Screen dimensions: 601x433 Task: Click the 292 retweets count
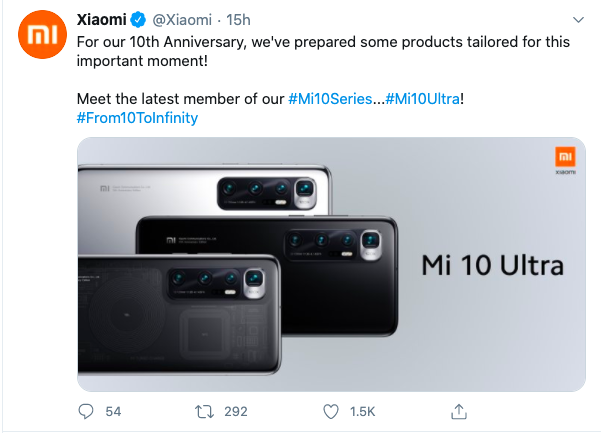coord(236,411)
